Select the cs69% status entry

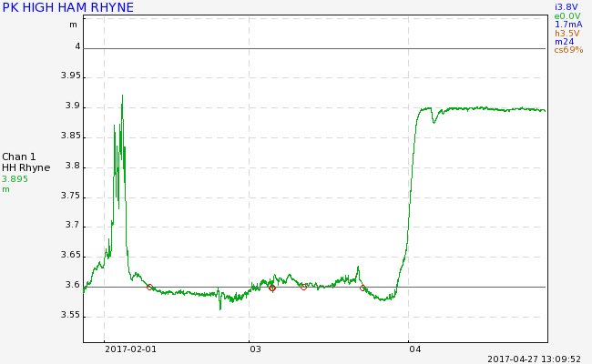tap(569, 50)
